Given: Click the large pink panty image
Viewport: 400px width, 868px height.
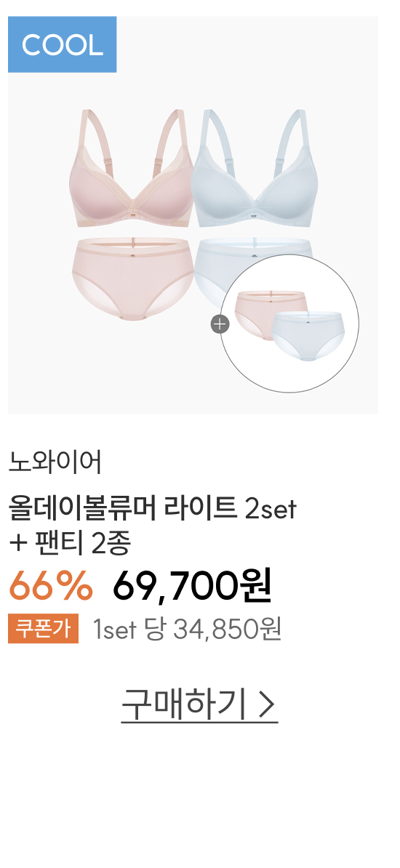Looking at the screenshot, I should coord(132,278).
